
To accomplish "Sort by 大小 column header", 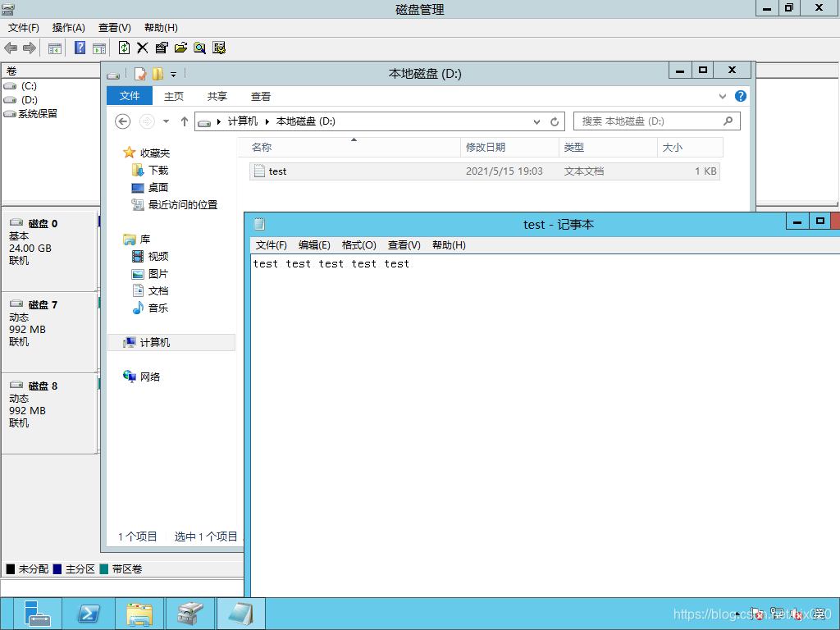I will [691, 148].
